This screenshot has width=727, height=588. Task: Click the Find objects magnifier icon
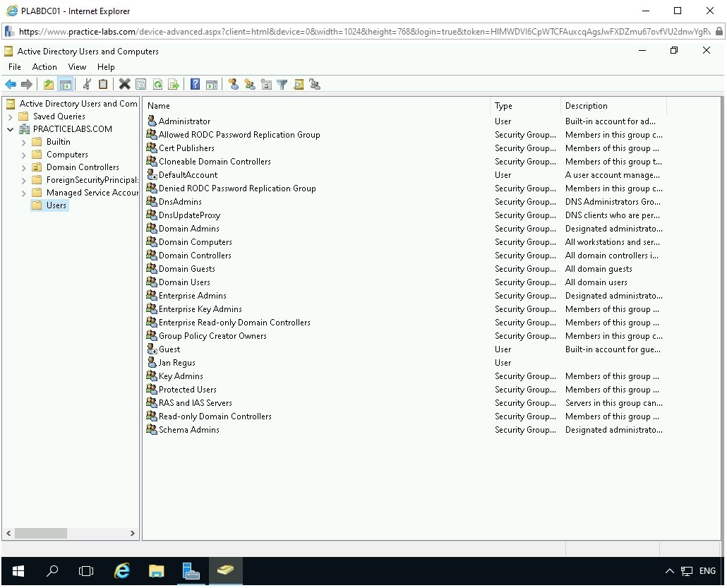coord(299,85)
